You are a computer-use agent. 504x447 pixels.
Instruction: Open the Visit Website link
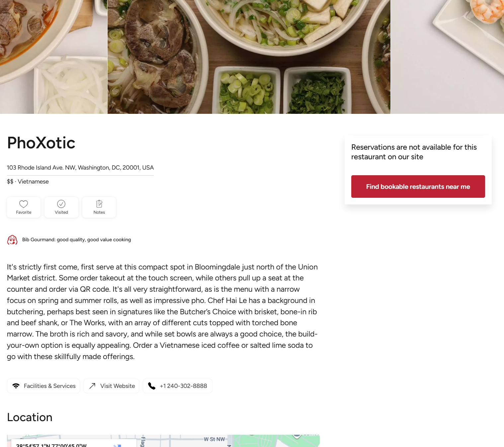pyautogui.click(x=118, y=386)
